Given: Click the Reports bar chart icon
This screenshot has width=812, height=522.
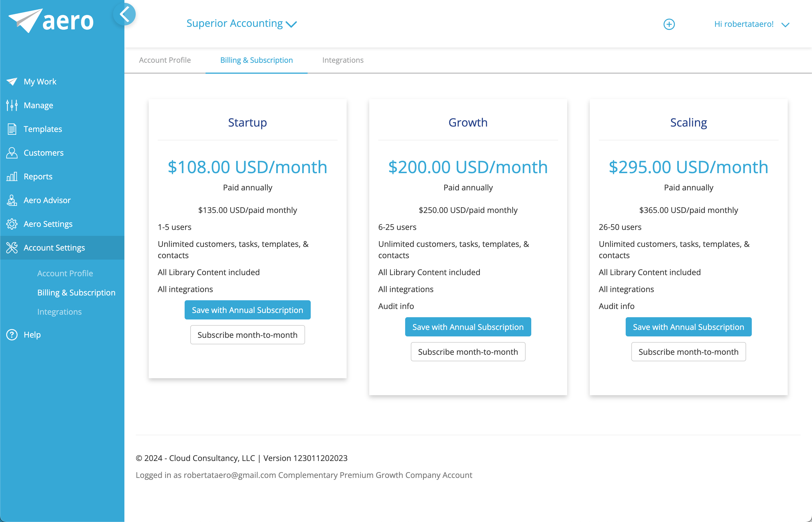Looking at the screenshot, I should 12,177.
